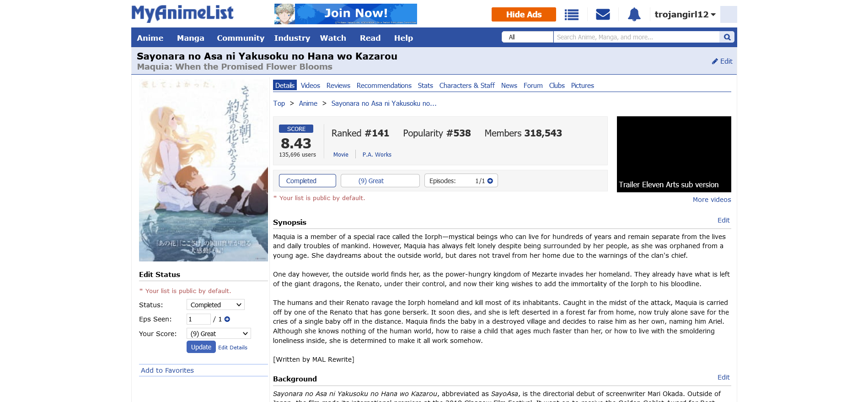Switch to Details tab
868x402 pixels.
click(285, 86)
